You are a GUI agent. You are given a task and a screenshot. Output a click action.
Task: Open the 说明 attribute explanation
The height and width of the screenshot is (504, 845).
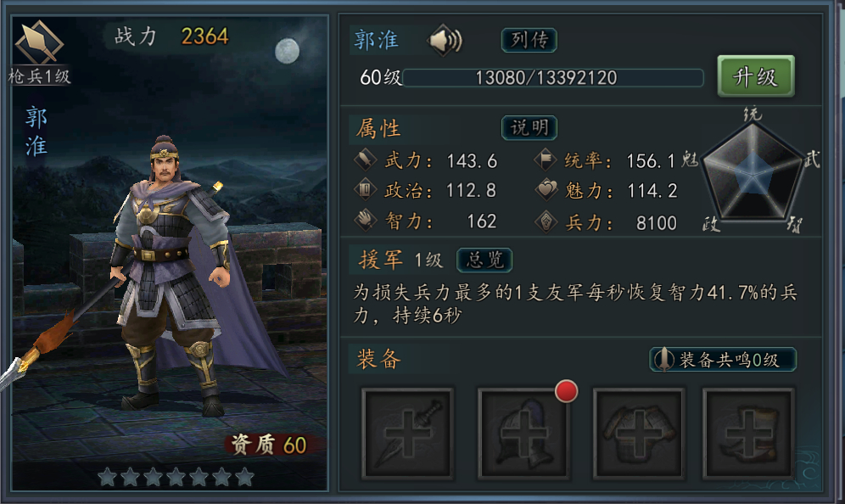pyautogui.click(x=529, y=128)
